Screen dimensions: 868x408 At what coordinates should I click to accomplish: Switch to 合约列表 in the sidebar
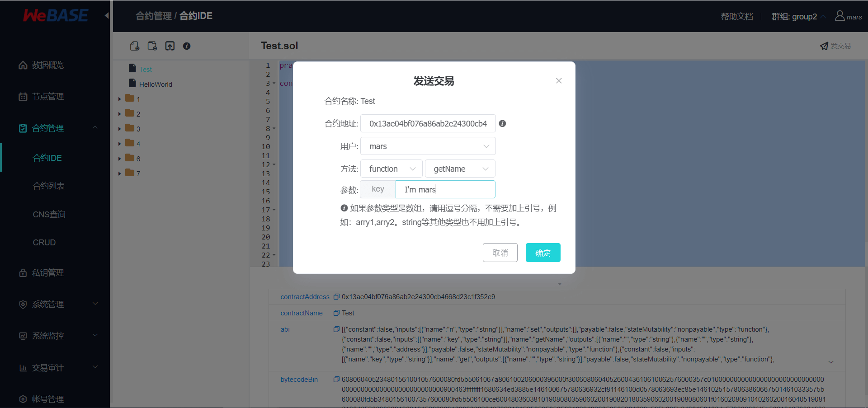click(x=48, y=186)
